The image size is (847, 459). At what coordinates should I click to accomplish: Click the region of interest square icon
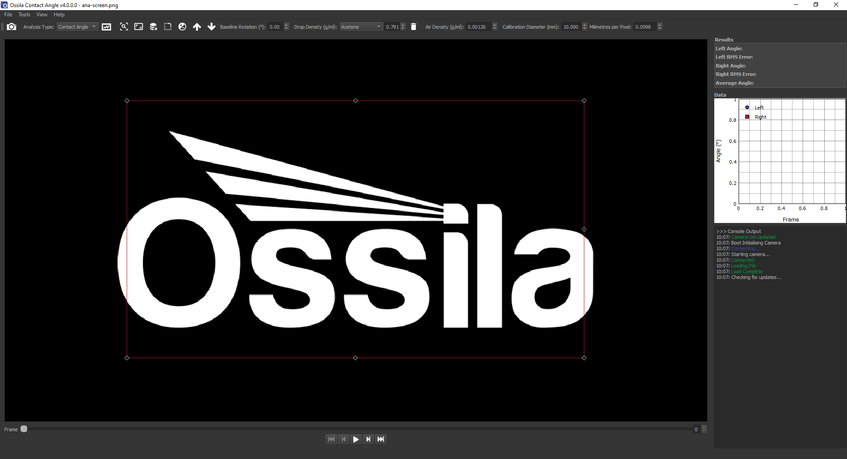pyautogui.click(x=167, y=26)
